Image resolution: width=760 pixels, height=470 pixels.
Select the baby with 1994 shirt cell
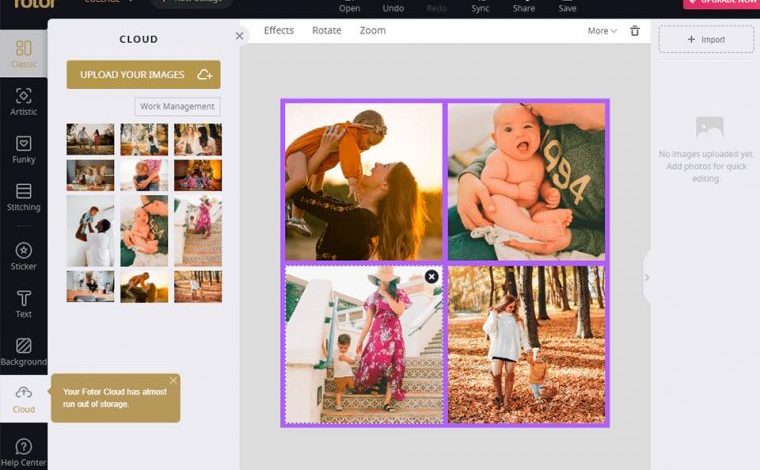(x=526, y=182)
